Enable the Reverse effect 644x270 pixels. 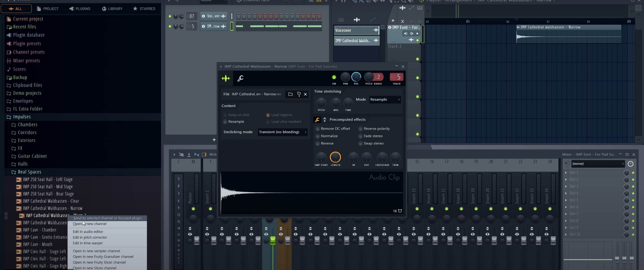coord(318,144)
